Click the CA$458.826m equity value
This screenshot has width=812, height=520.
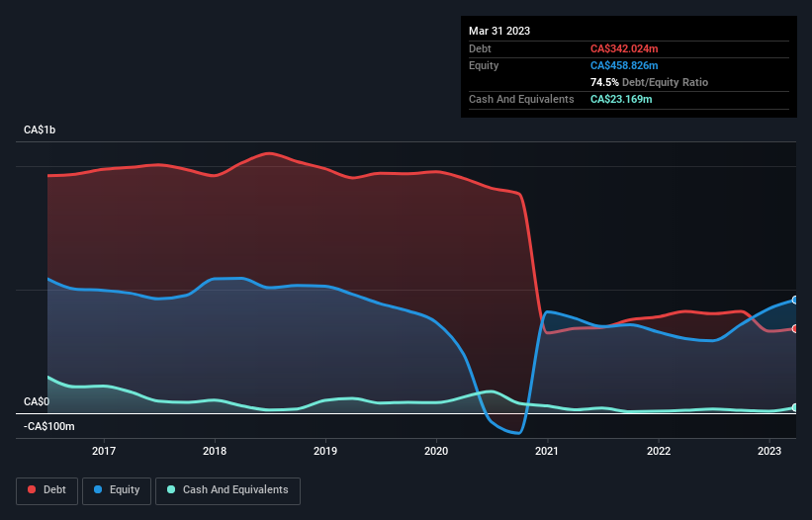click(x=624, y=65)
